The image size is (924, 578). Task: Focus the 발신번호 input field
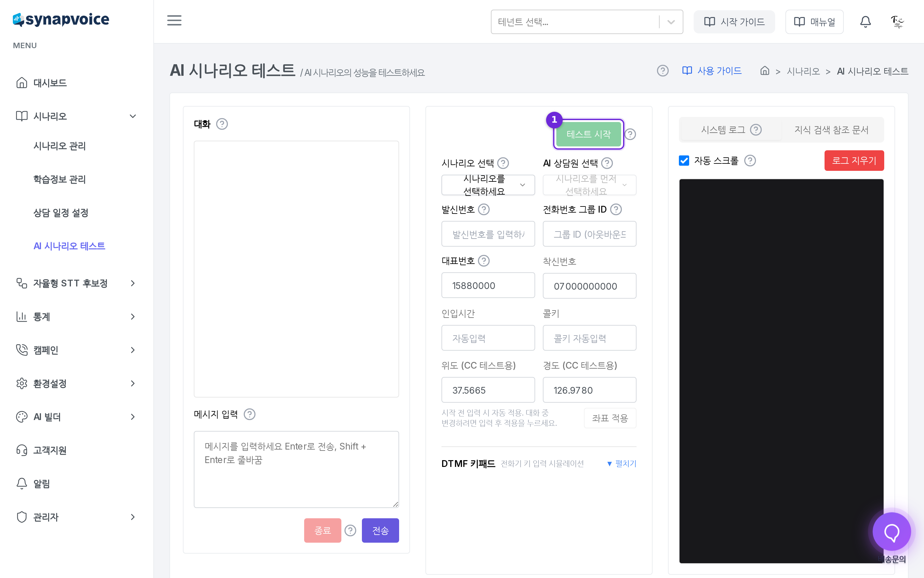click(x=488, y=234)
